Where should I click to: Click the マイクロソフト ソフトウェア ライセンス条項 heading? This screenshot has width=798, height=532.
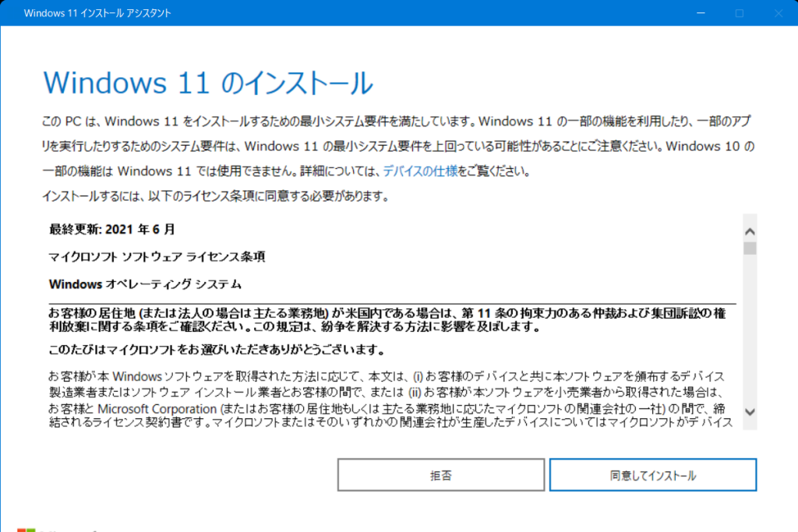tap(157, 257)
